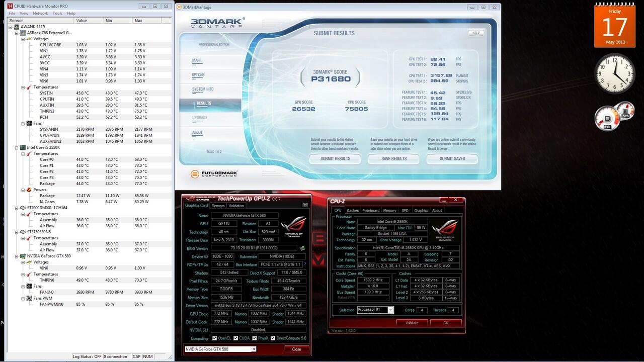
Task: Click the Fans PWM icon under GTX 580
Action: point(29,298)
